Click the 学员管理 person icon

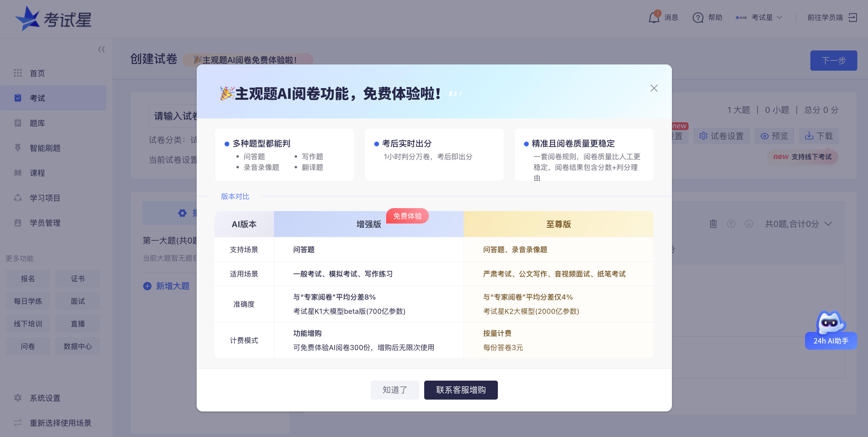(18, 222)
